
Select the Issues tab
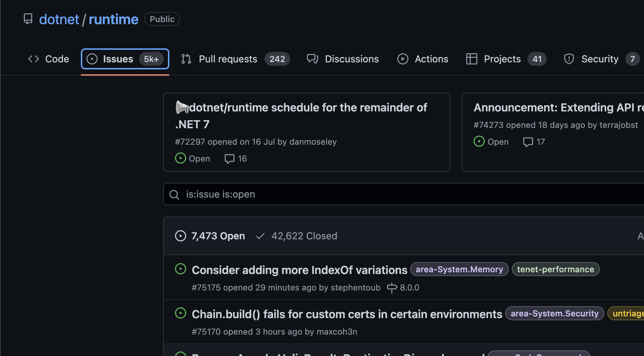[x=125, y=59]
